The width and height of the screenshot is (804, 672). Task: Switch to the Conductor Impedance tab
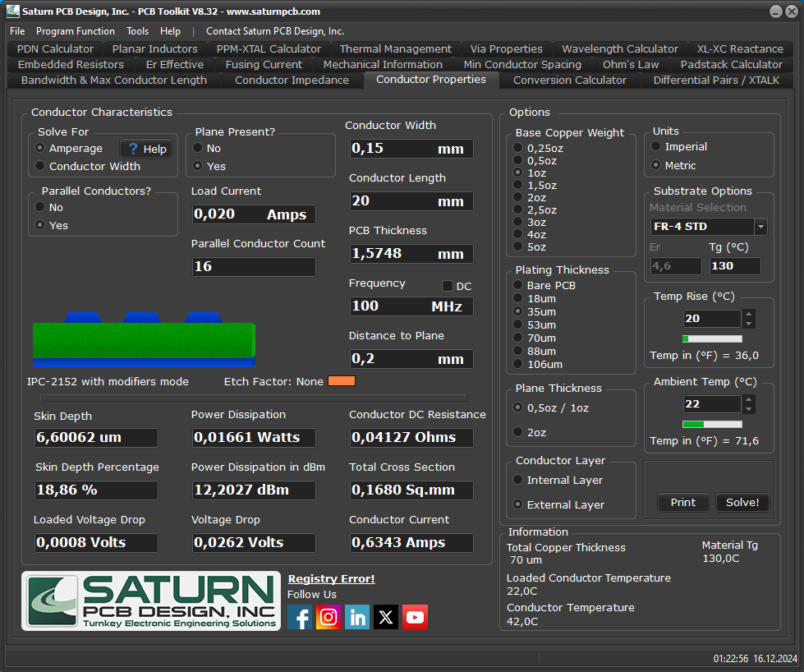[x=292, y=80]
